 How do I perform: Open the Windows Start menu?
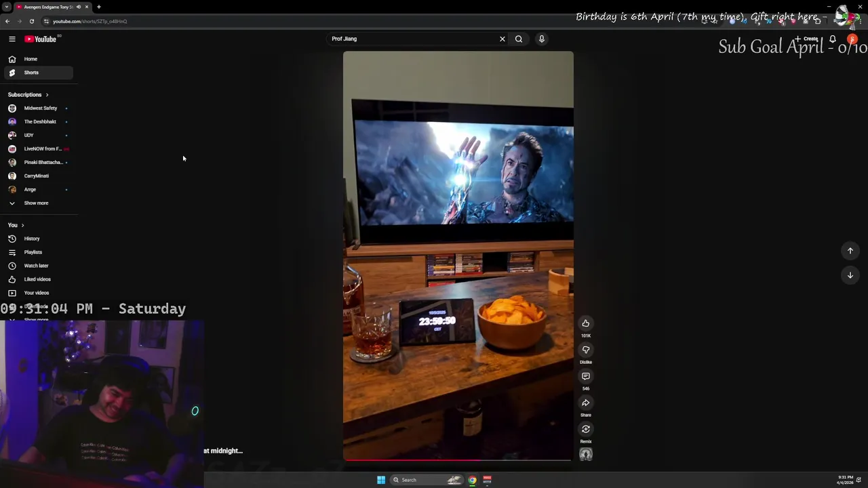click(x=381, y=480)
